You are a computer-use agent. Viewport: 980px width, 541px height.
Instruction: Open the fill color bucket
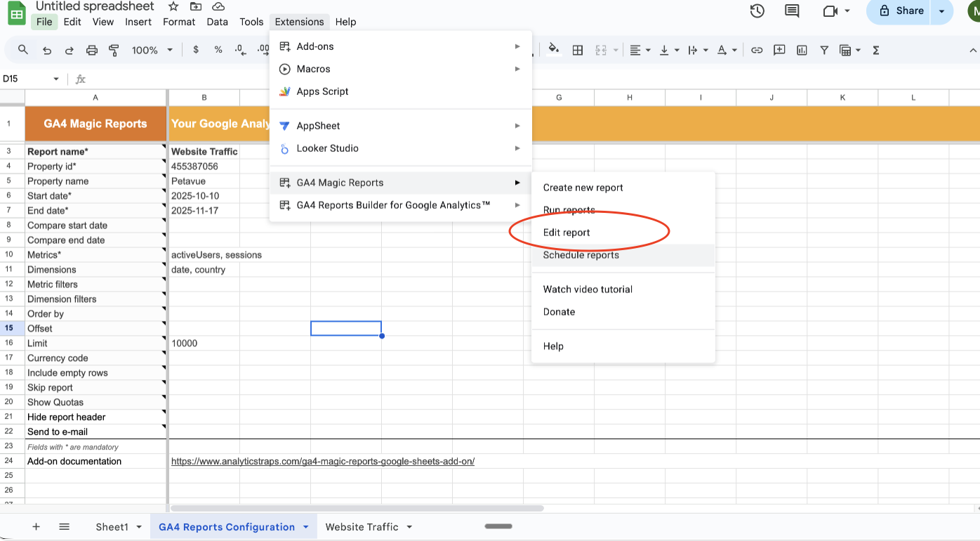click(x=554, y=50)
